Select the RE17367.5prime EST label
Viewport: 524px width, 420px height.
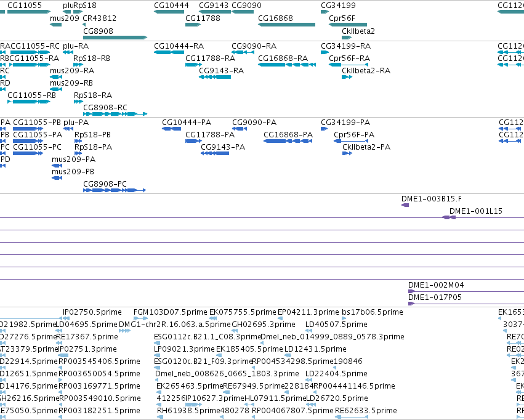click(87, 337)
